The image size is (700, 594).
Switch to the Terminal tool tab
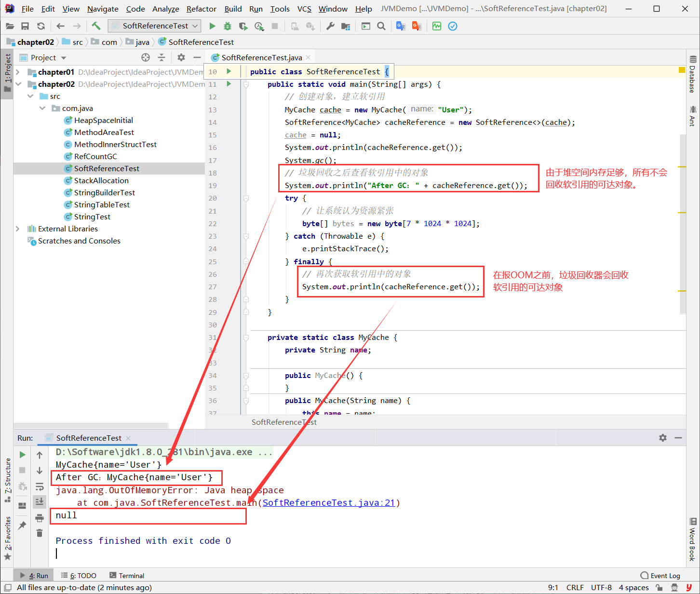[x=127, y=576]
